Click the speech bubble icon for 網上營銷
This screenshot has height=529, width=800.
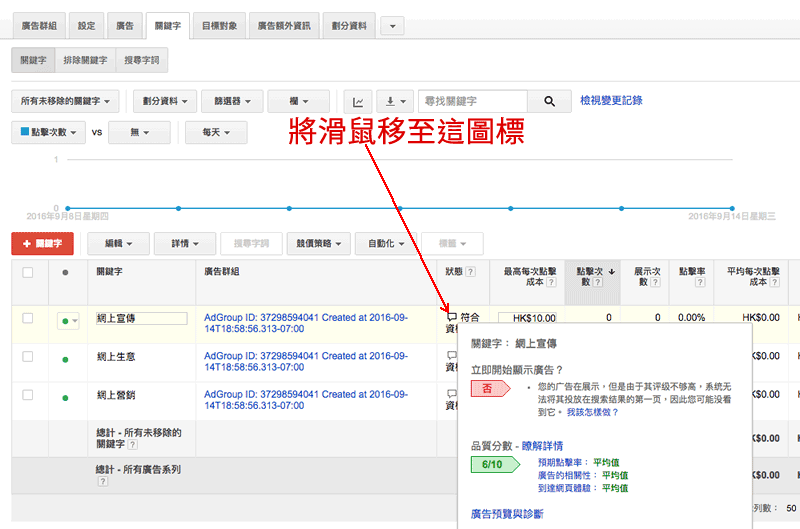click(x=452, y=394)
